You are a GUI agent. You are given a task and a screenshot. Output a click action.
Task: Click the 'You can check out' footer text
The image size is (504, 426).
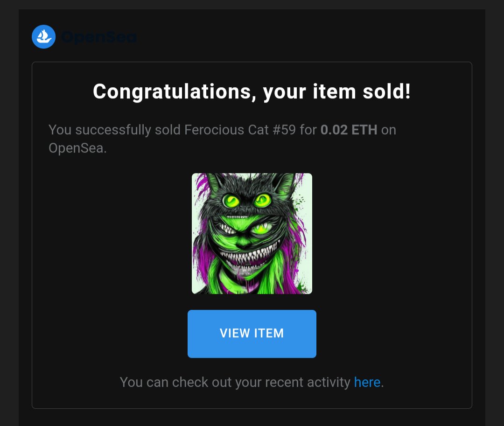[x=175, y=382]
